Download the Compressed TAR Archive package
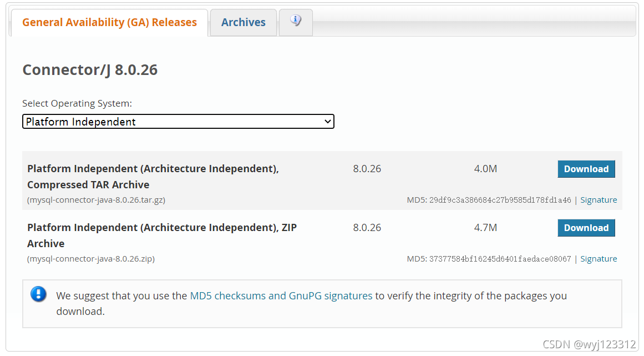This screenshot has height=356, width=644. (x=586, y=169)
